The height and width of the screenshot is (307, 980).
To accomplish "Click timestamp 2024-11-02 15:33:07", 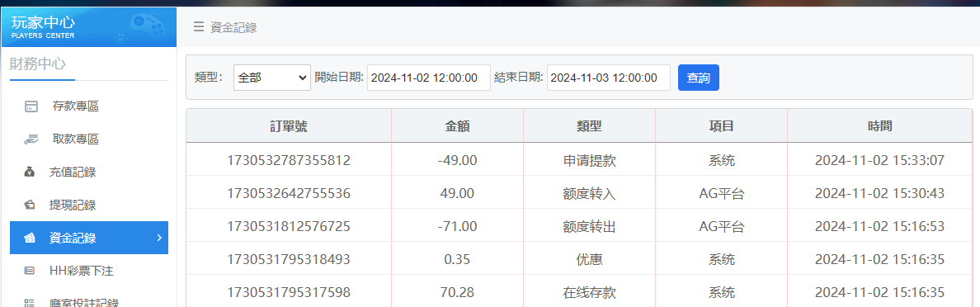I will click(879, 160).
